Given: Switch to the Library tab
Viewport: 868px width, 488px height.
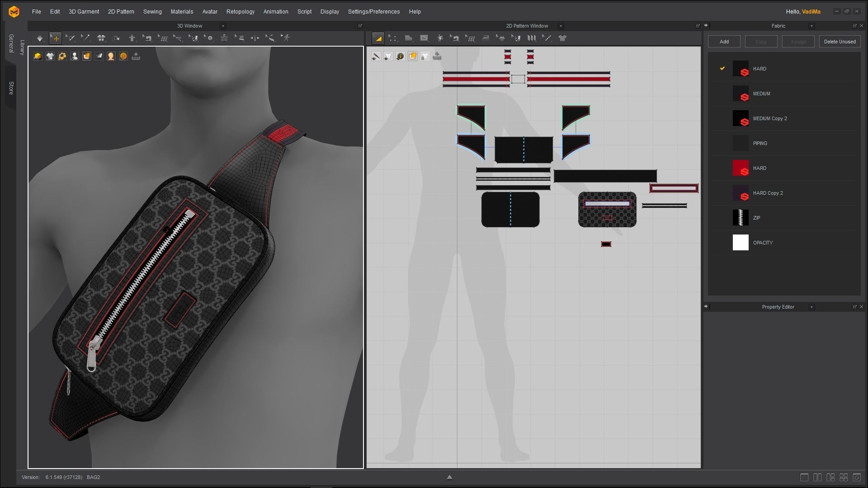Looking at the screenshot, I should (x=21, y=45).
